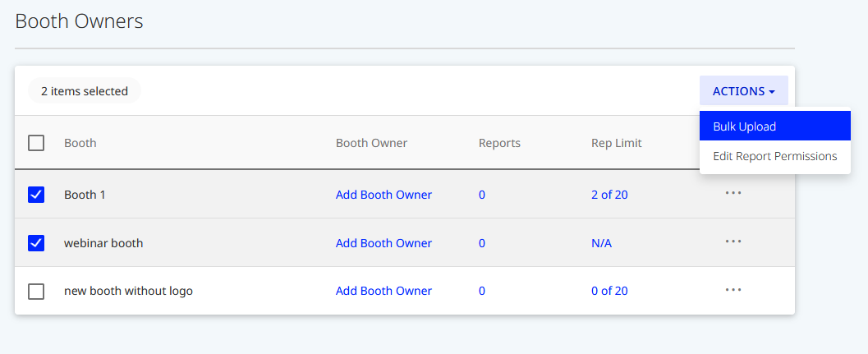
Task: Click the Rep Limit column header
Action: pos(616,143)
